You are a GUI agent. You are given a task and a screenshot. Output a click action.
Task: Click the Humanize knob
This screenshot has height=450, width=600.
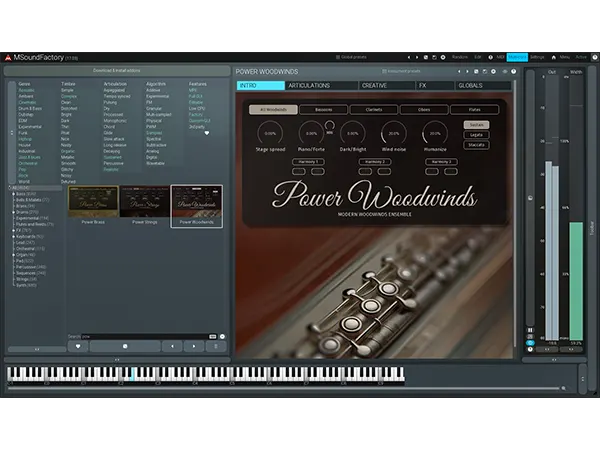[x=435, y=133]
